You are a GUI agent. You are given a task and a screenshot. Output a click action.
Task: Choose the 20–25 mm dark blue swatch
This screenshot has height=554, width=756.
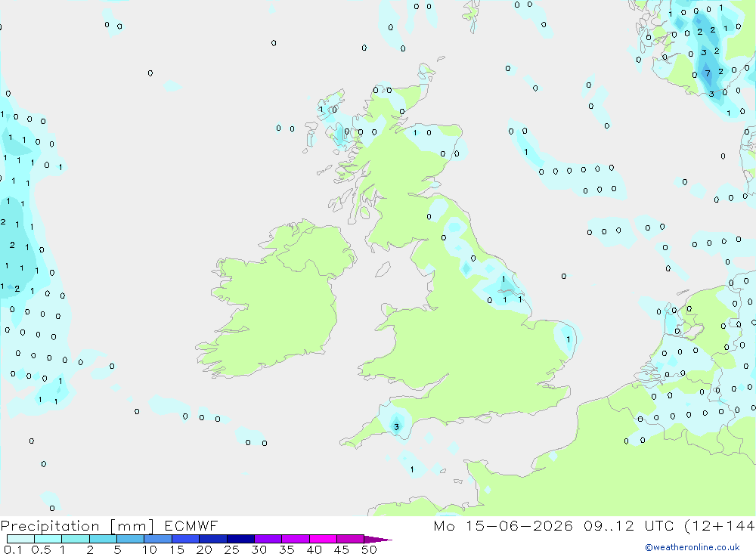click(x=212, y=539)
